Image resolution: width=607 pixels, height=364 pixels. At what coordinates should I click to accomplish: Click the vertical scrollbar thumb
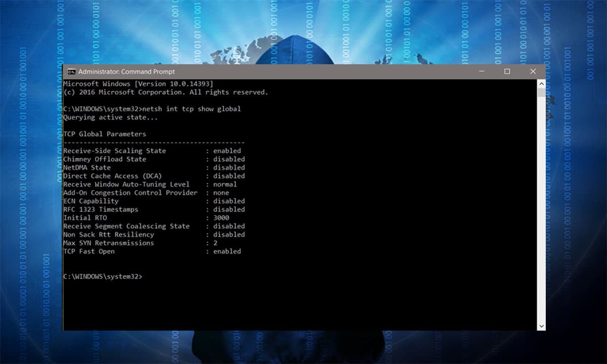[541, 93]
